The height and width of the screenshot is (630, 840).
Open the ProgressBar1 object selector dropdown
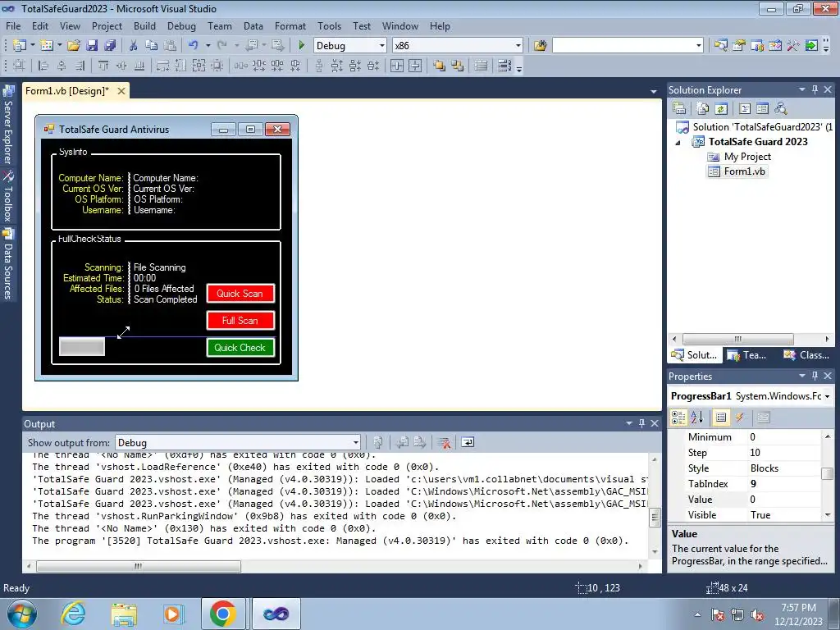[x=827, y=396]
